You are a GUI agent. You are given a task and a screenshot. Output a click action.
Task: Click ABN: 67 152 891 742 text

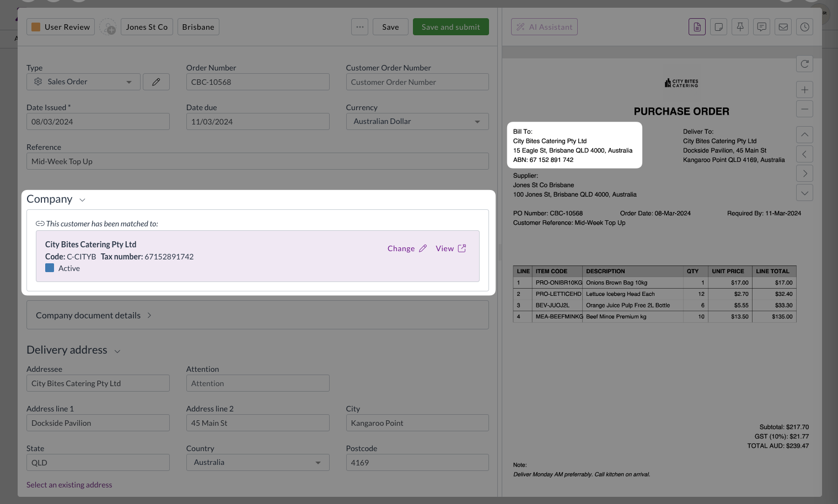pos(543,160)
